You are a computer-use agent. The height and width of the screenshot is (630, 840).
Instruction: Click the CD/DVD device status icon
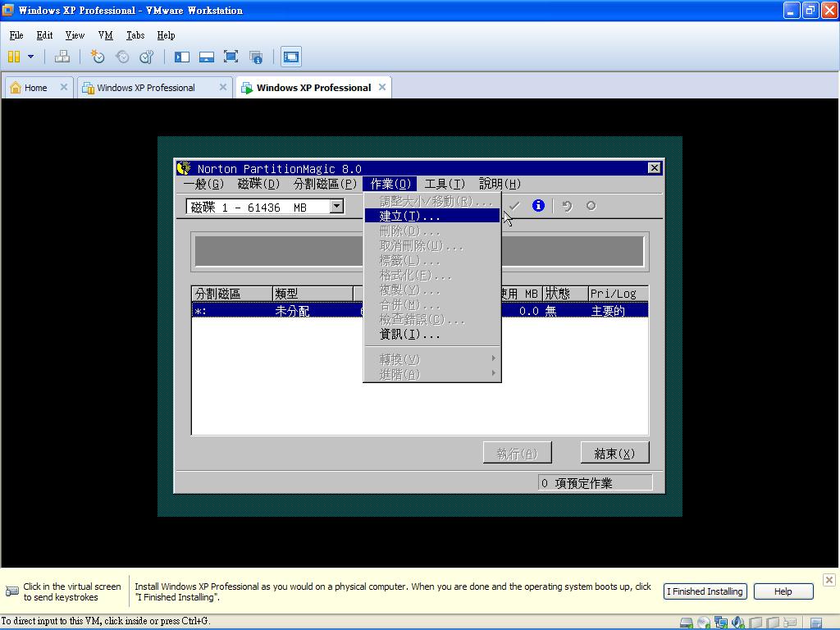coord(704,623)
